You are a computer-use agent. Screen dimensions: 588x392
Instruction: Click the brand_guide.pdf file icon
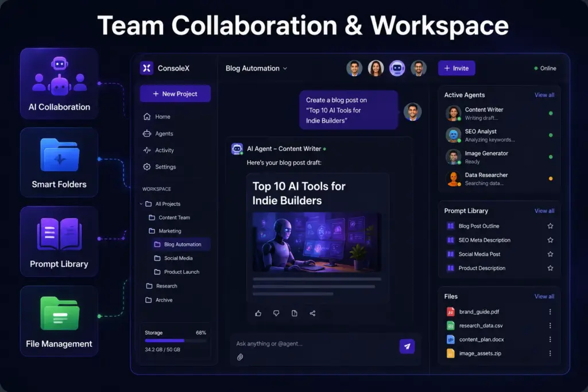[x=451, y=312]
